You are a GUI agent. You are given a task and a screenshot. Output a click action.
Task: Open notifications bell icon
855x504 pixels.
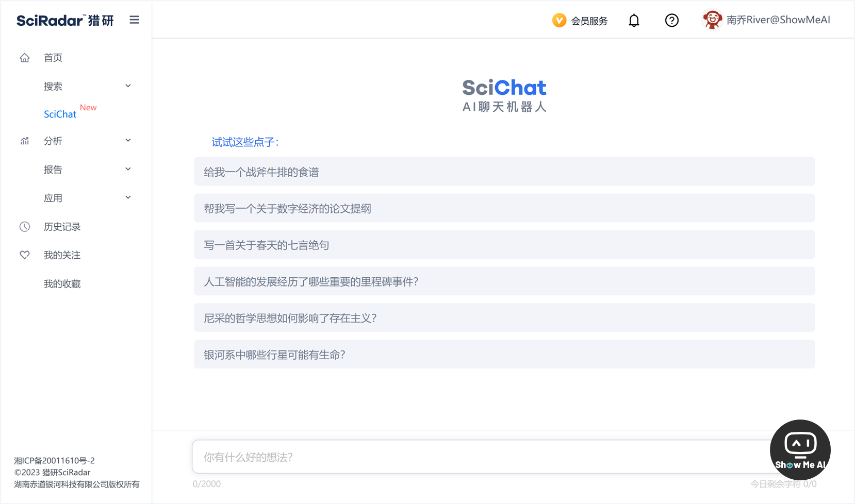634,20
